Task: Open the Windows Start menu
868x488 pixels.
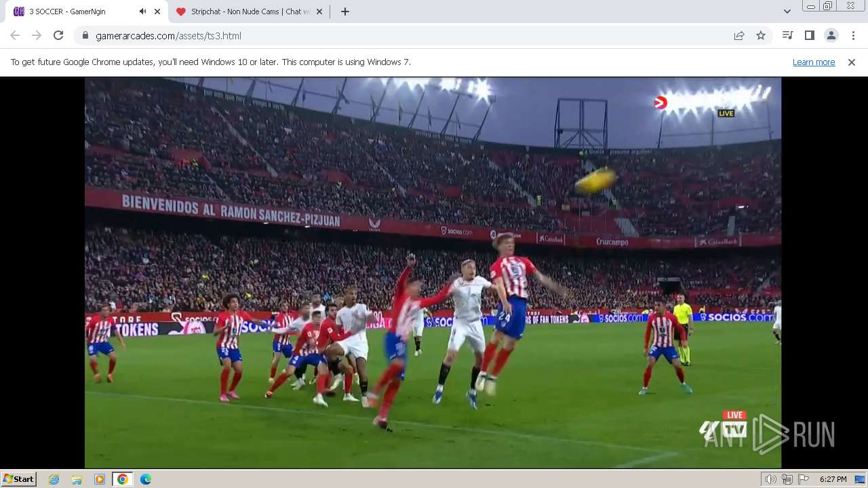Action: click(18, 479)
